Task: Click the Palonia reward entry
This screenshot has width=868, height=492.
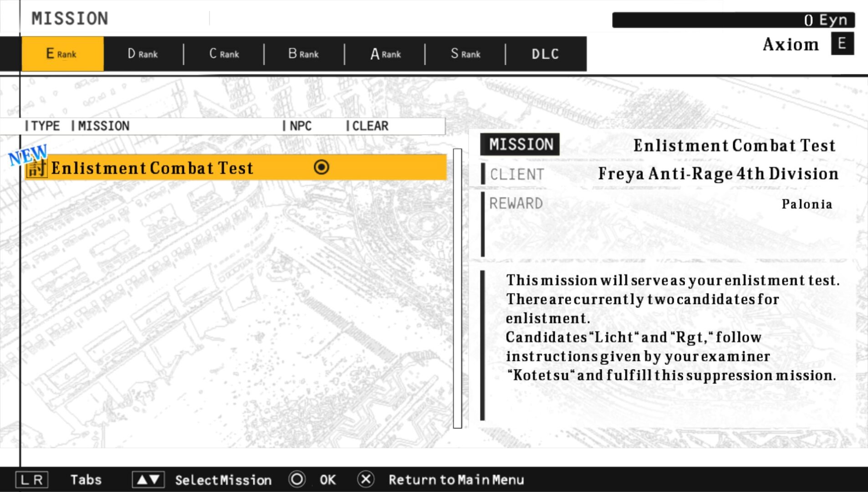Action: 807,204
